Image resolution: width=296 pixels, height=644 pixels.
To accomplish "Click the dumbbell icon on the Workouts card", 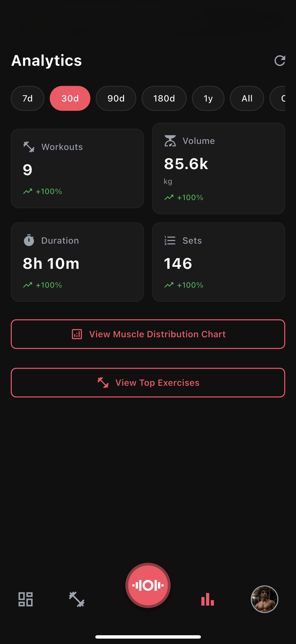I will pyautogui.click(x=28, y=147).
